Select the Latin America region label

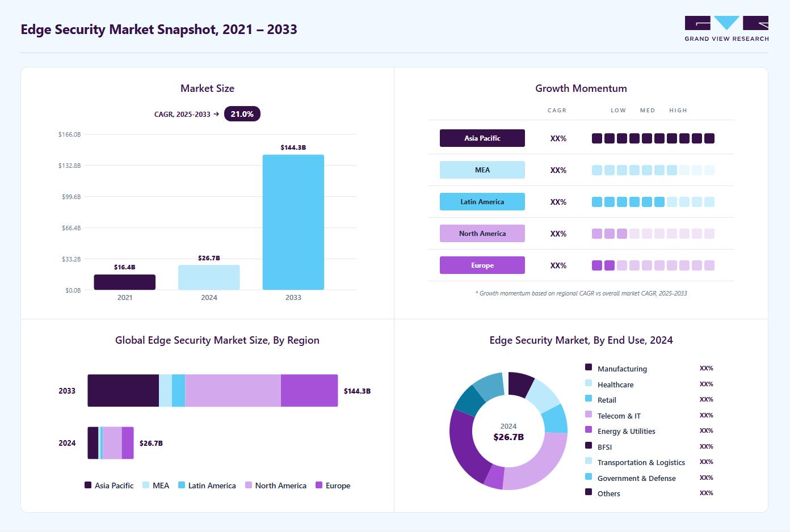coord(482,202)
